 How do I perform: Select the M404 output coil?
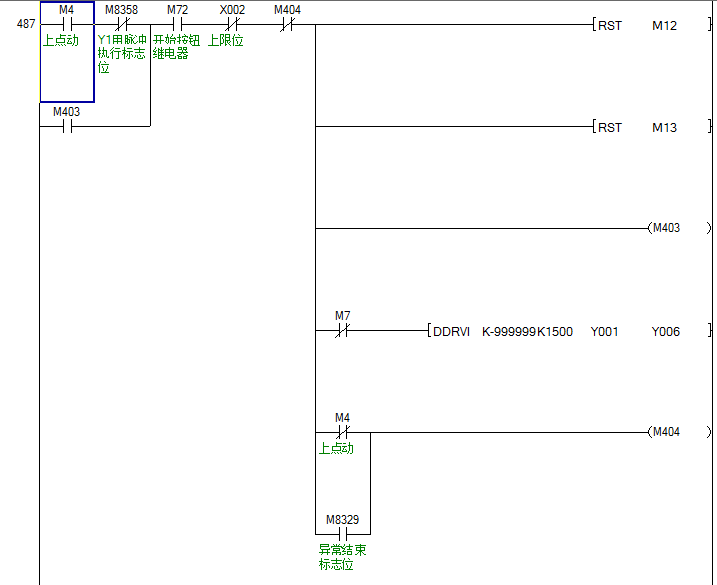point(679,433)
